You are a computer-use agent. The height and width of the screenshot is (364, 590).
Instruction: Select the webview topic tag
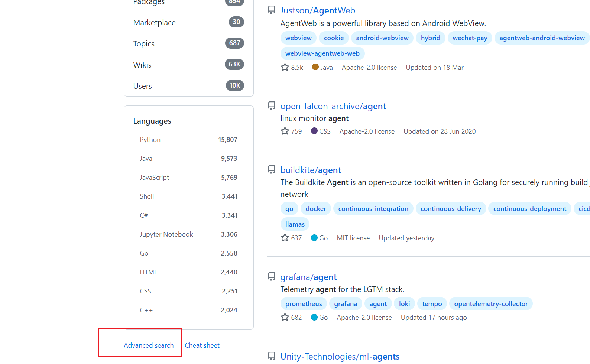(298, 38)
